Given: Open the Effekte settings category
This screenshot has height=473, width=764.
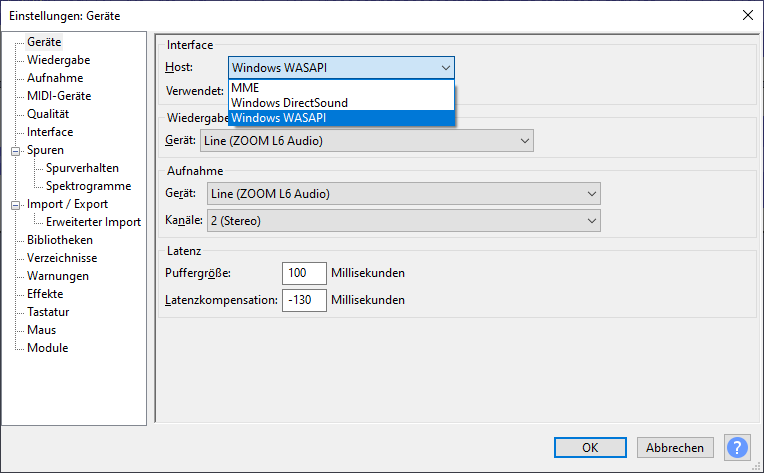Looking at the screenshot, I should coord(45,294).
